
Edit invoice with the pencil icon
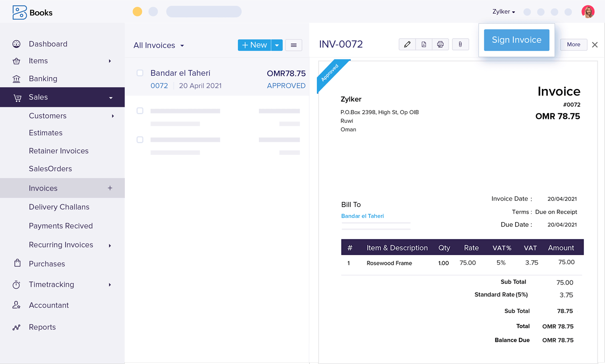coord(407,45)
